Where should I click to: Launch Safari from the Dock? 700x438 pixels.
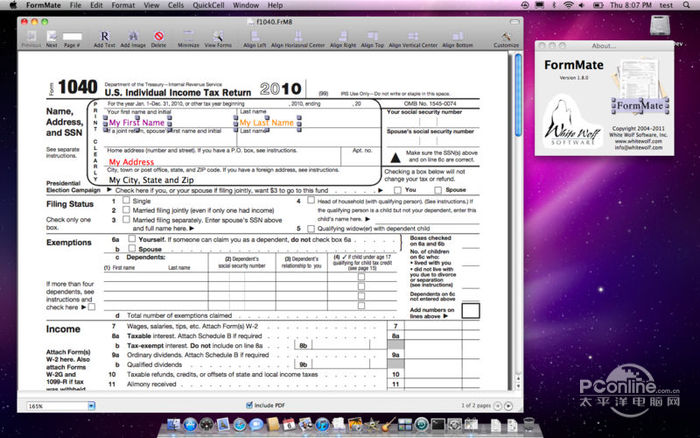pos(240,424)
